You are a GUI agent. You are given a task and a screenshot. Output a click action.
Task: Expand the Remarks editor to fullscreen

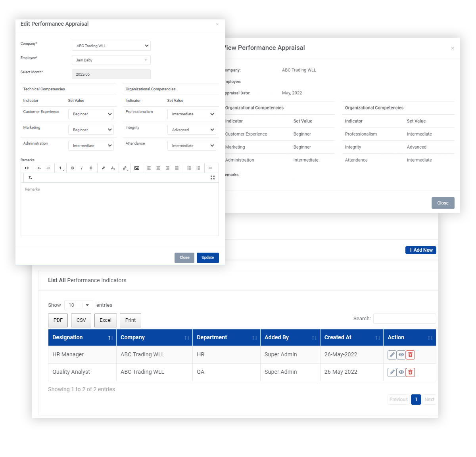coord(213,178)
